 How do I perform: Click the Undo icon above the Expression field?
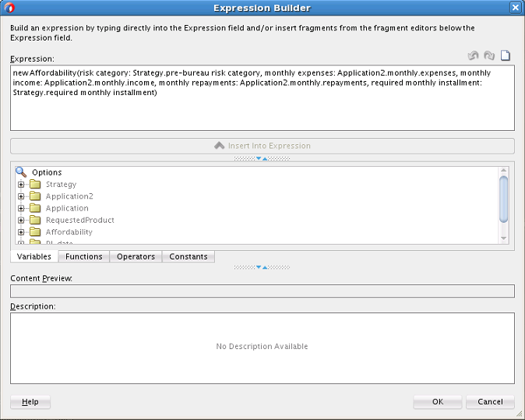pos(473,55)
